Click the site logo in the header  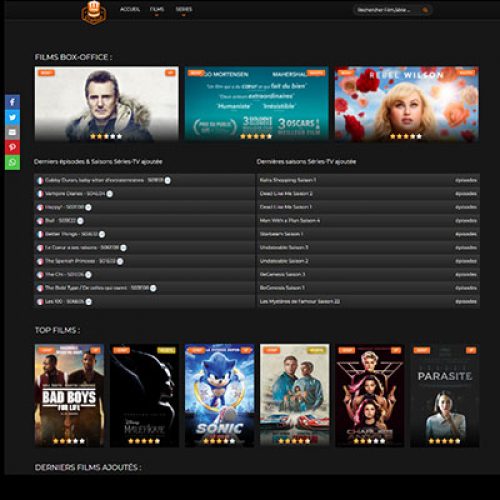pos(94,13)
